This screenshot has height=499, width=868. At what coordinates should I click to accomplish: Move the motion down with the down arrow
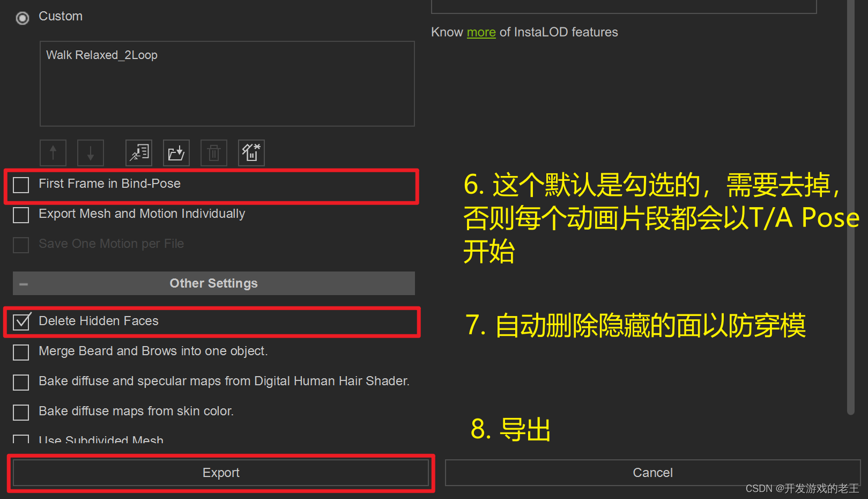coord(91,153)
